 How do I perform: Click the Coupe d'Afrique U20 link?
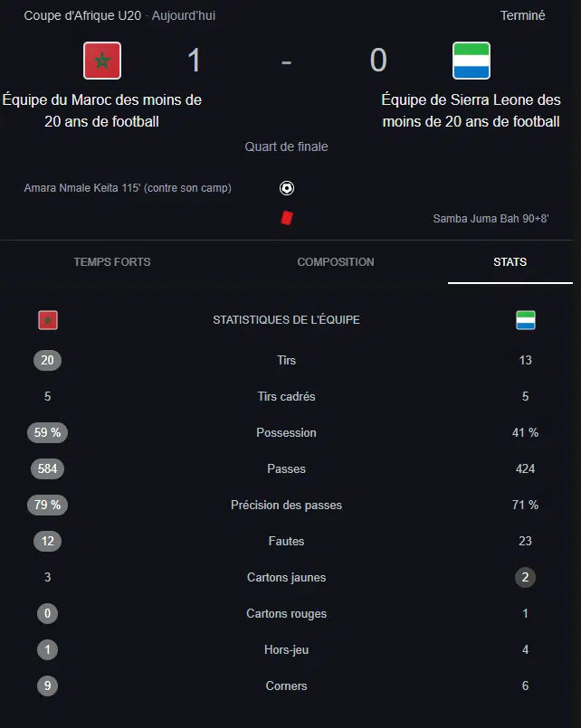pos(80,15)
